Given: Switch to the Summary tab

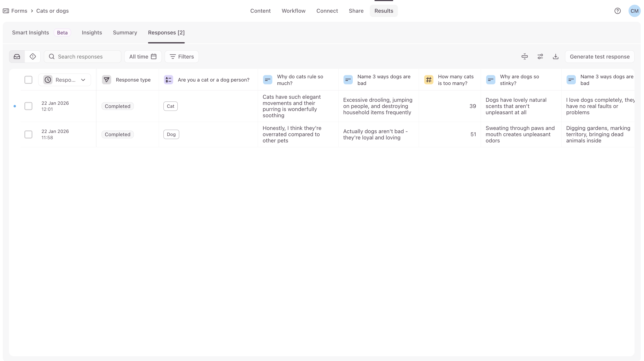Looking at the screenshot, I should click(125, 32).
